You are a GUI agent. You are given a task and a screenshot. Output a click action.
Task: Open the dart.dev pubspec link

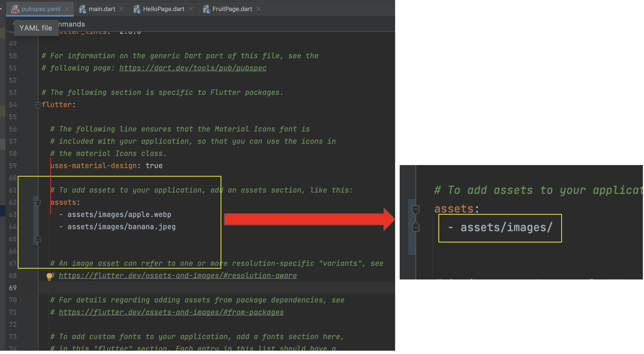pos(193,68)
